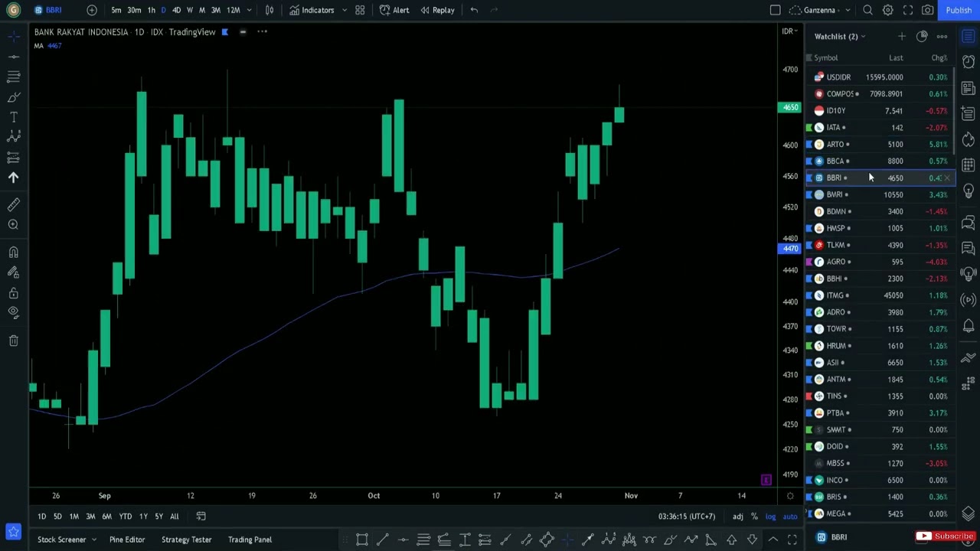Toggle hide all drawings eye icon

tap(13, 312)
